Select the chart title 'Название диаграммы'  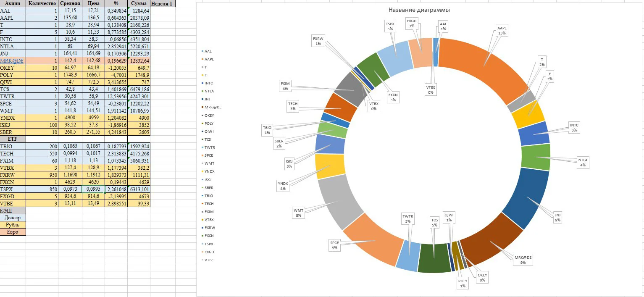point(419,10)
